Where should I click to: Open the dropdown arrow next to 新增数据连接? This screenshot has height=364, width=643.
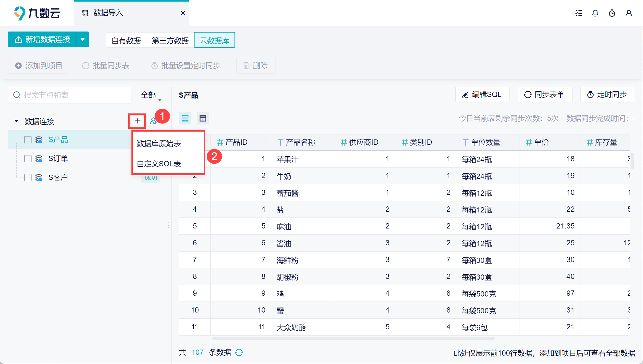[83, 40]
